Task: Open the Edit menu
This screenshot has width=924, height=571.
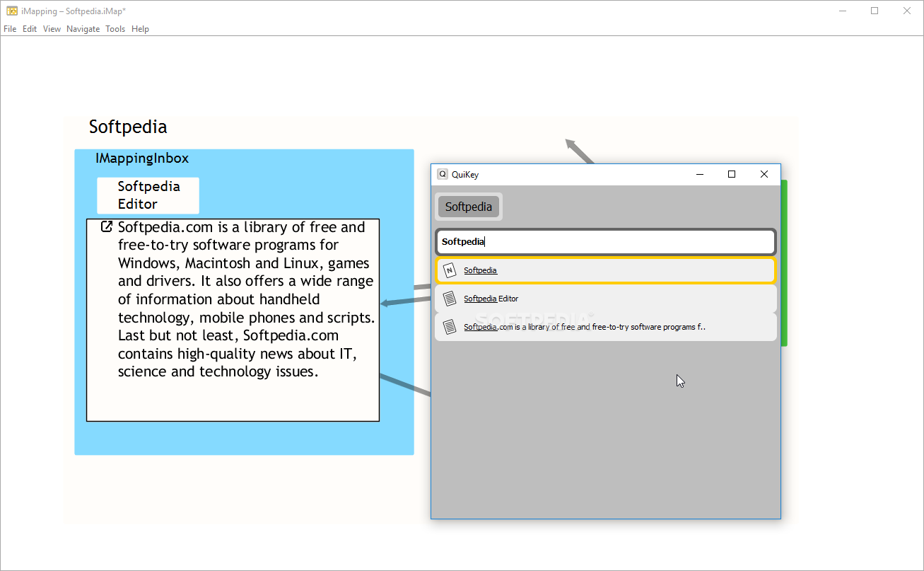Action: point(30,29)
